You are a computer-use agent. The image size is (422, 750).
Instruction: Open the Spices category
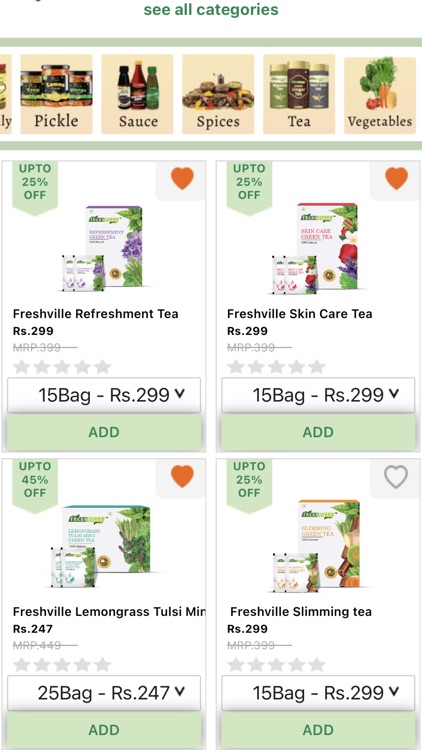click(218, 94)
